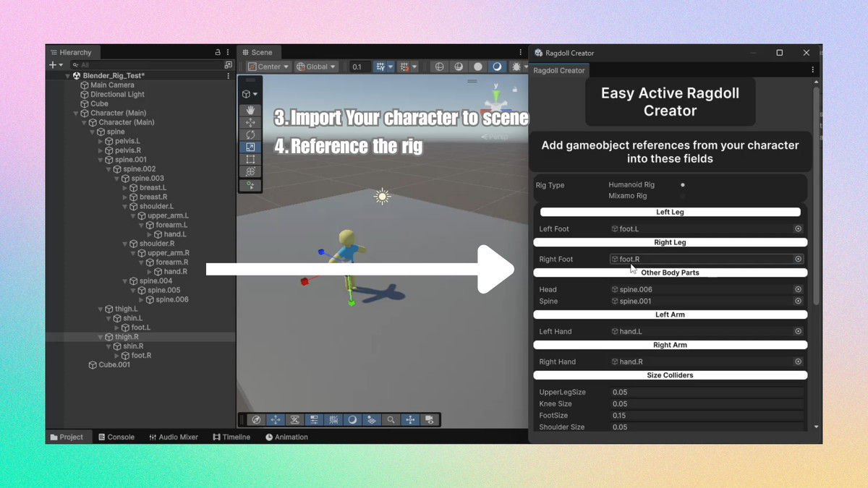
Task: Click the object picker circle next to Right Foot
Action: pos(798,258)
